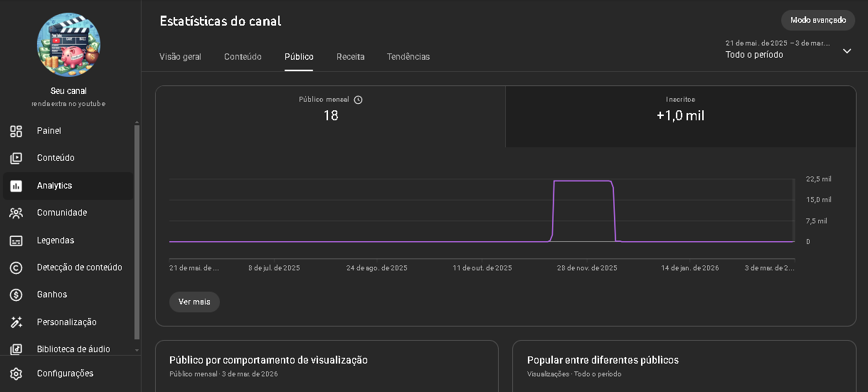Open Comunidade in the sidebar menu
The image size is (868, 392).
(68, 213)
